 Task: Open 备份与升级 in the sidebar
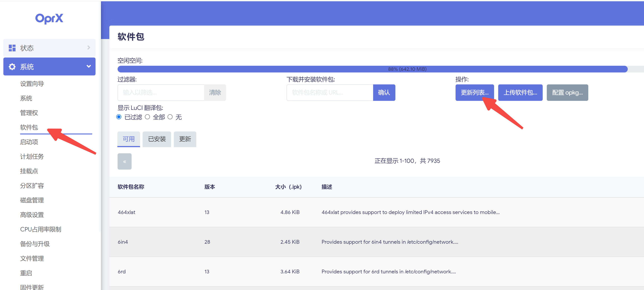35,244
